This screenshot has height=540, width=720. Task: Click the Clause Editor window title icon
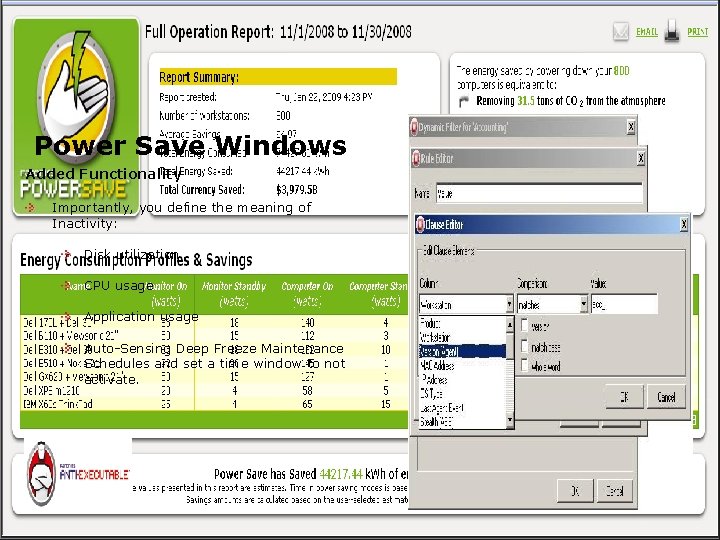tap(420, 225)
